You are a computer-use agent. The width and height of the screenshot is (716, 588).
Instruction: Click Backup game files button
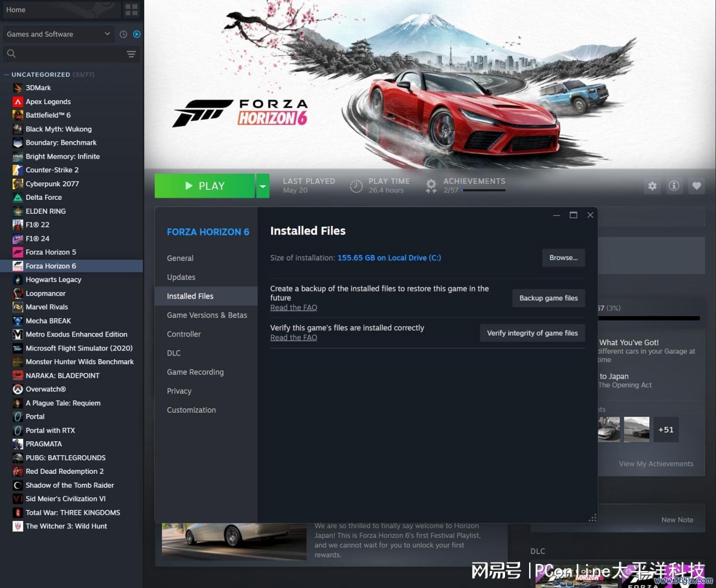pyautogui.click(x=549, y=298)
